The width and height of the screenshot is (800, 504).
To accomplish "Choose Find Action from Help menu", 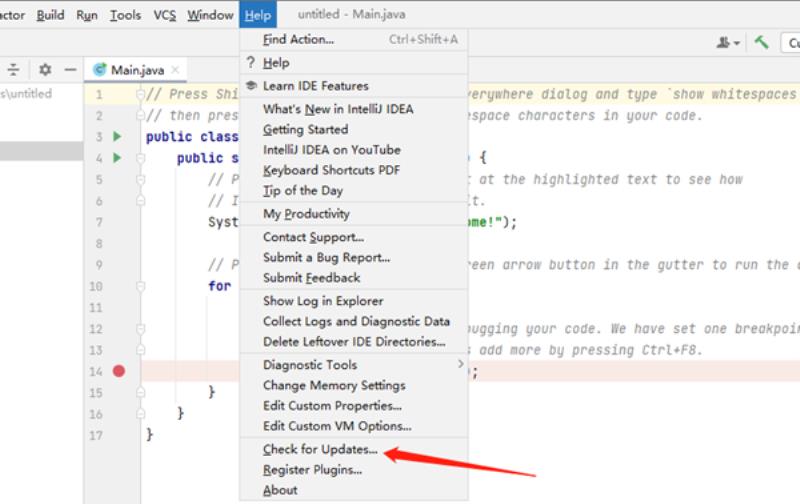I will pos(354,39).
